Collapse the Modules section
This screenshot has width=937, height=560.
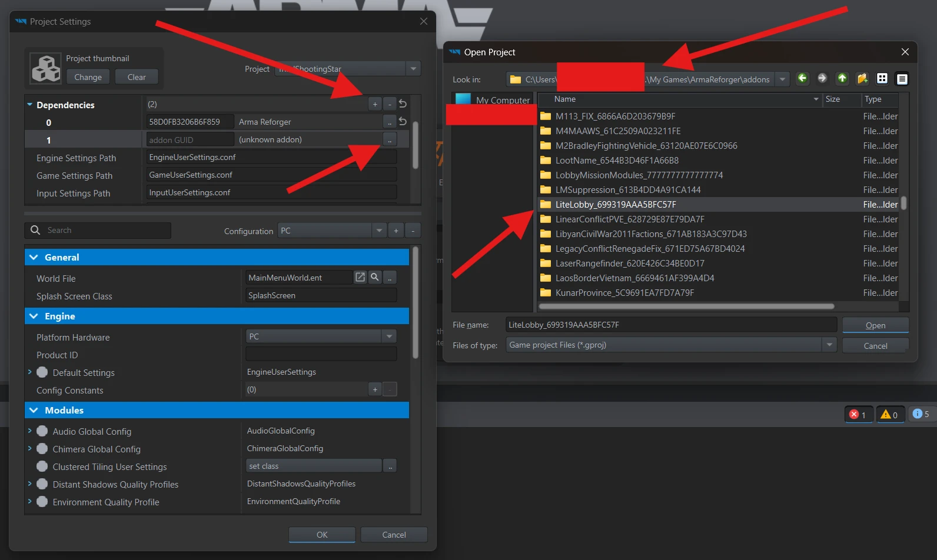pyautogui.click(x=34, y=410)
